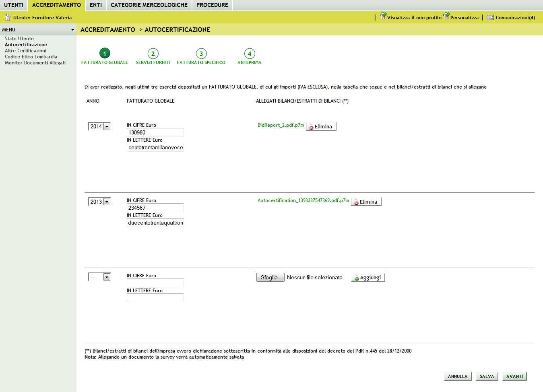Switch to the ENTI tab
543x392 pixels.
tap(96, 5)
